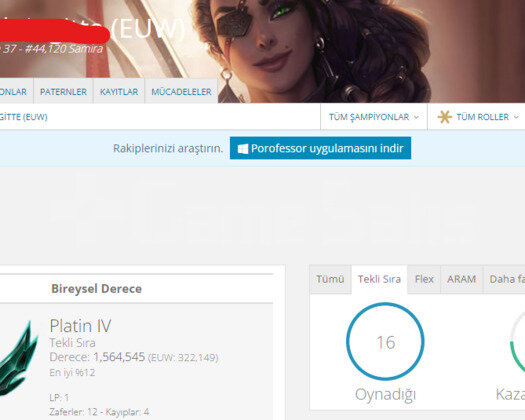Select the Flex queue tab

tap(424, 279)
